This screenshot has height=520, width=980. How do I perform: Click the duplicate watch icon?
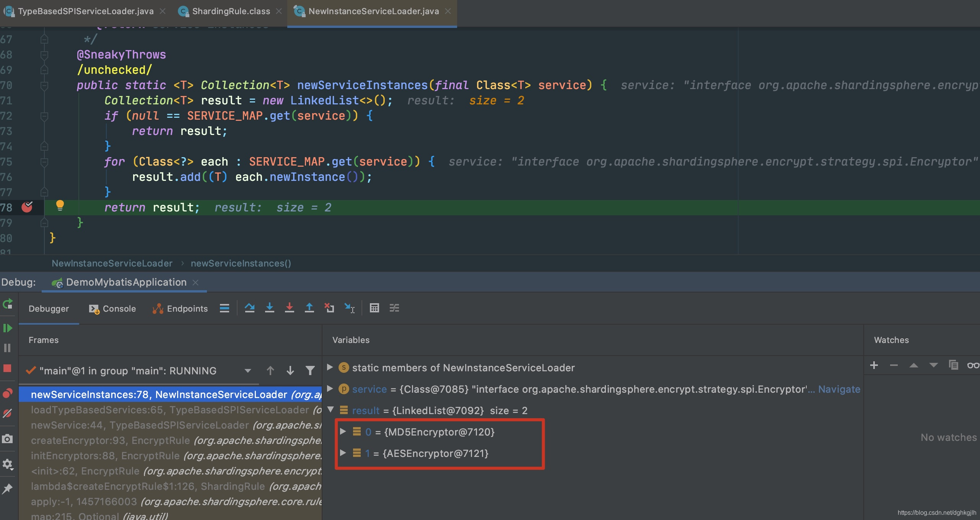tap(953, 365)
